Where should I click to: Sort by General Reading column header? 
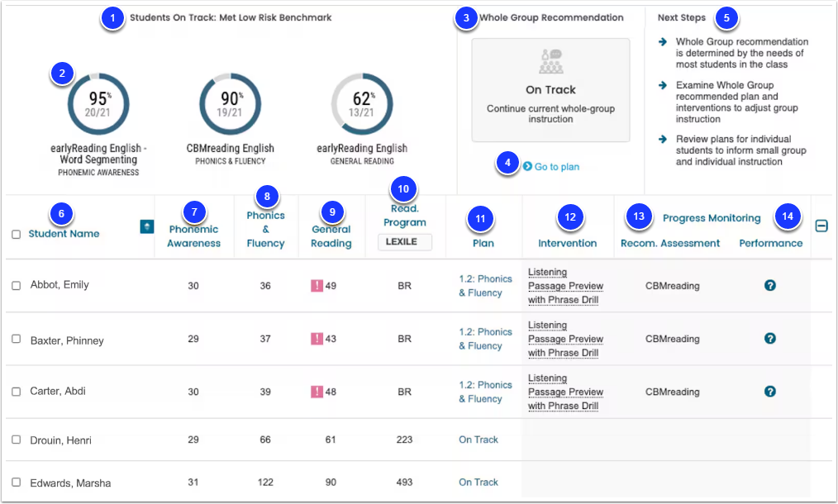tap(331, 235)
